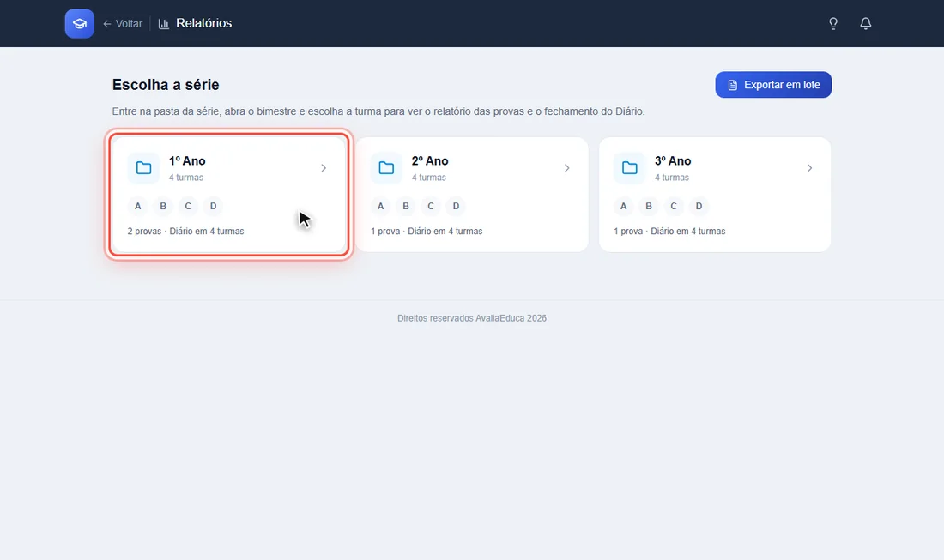Click the Exportar em lote button
Screen dimensions: 944x560
[x=773, y=85]
